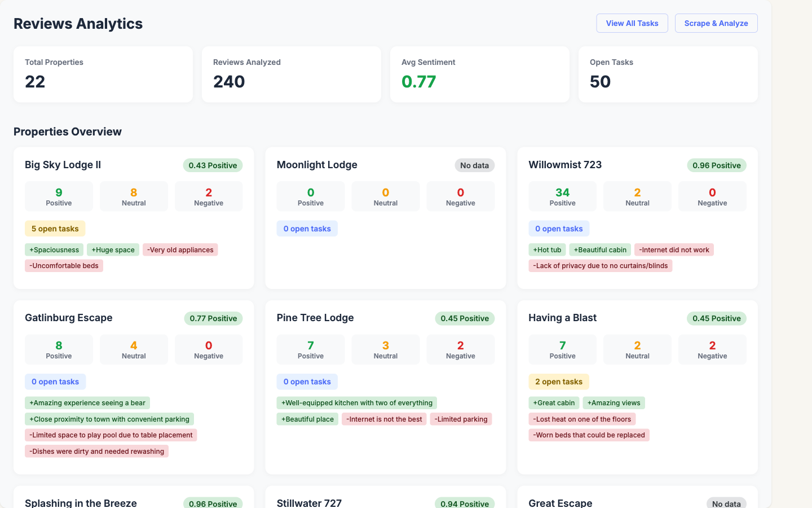This screenshot has height=508, width=812.
Task: Click Pine Tree Lodge's 0 open tasks badge
Action: coord(307,382)
